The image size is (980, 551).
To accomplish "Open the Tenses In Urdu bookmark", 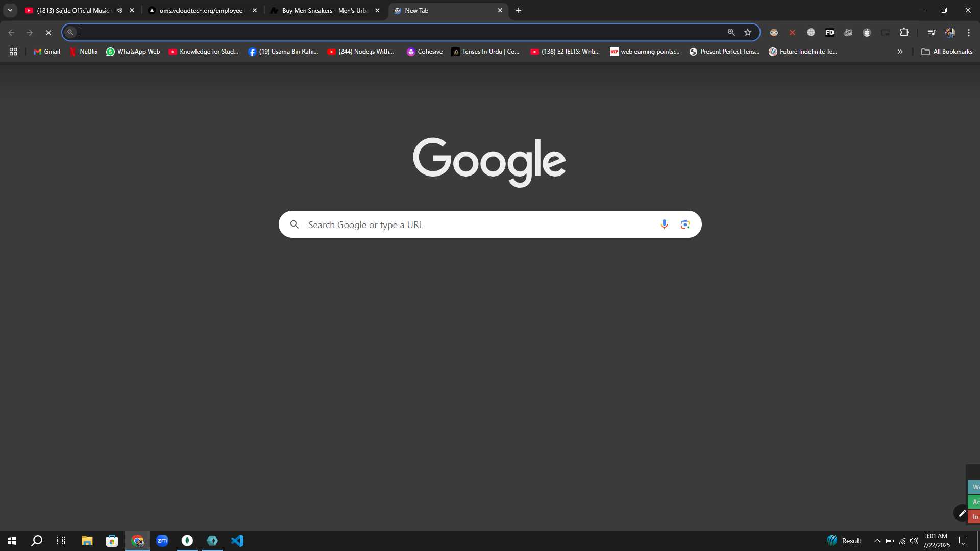I will coord(485,52).
